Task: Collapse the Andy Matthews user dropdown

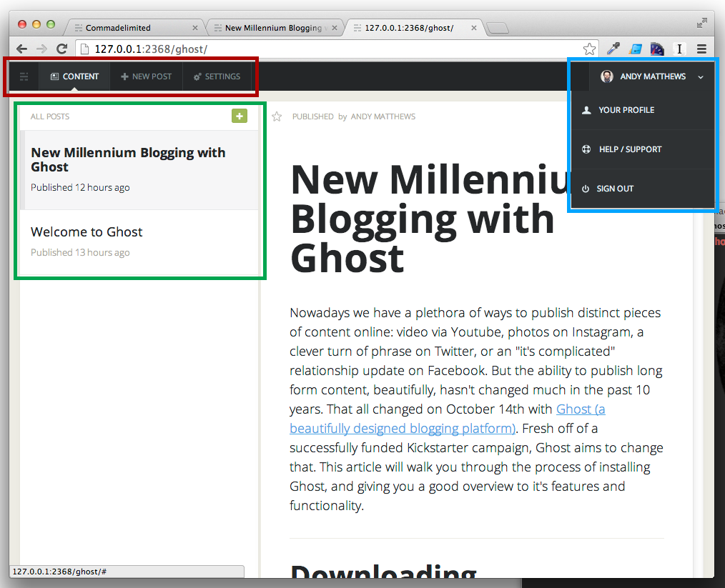Action: 701,77
